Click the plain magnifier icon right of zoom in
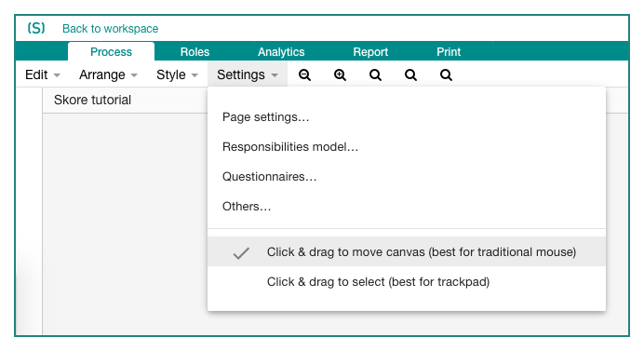The height and width of the screenshot is (351, 644). pyautogui.click(x=375, y=74)
